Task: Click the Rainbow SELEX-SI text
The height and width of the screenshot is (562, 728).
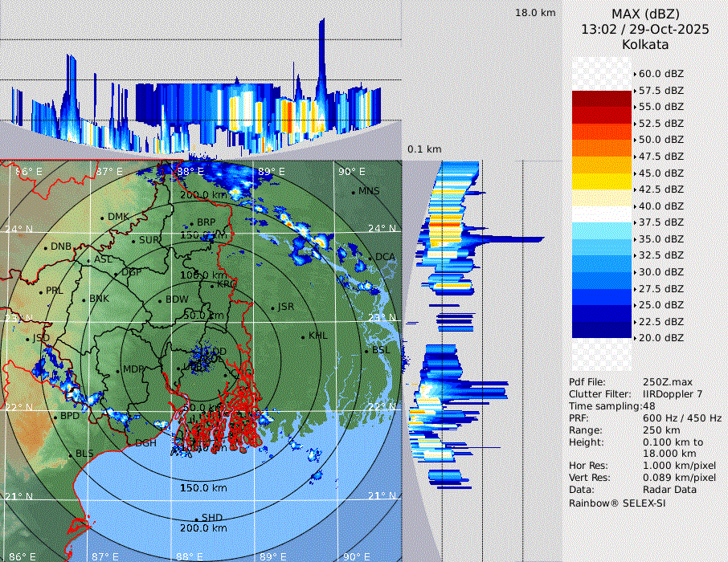Action: (617, 503)
